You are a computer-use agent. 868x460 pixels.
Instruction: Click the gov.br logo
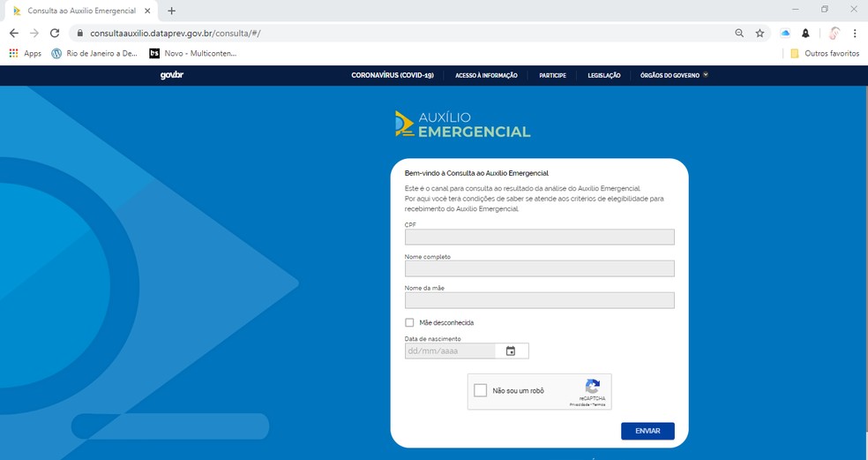[x=172, y=75]
